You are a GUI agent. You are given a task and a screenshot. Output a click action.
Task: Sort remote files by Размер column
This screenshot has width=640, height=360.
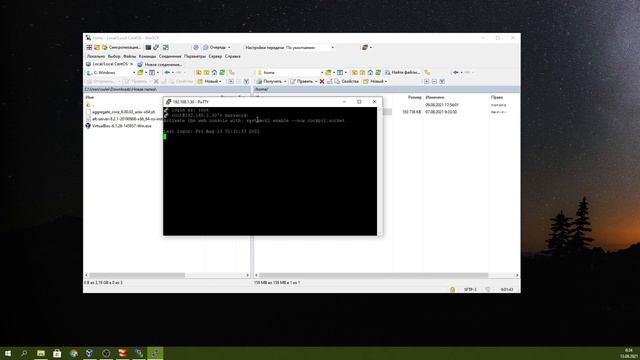point(415,98)
